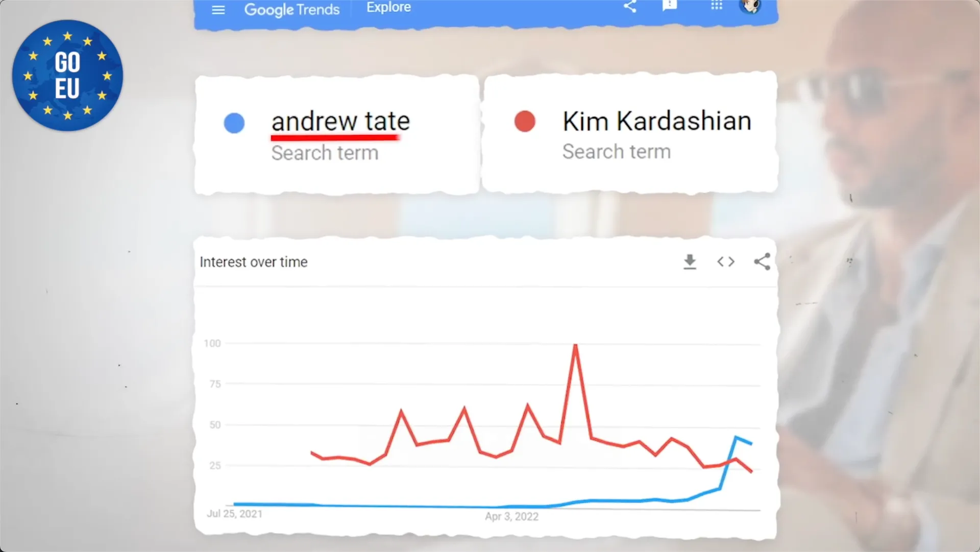
Task: Click the red dot beside Kim Kardashian
Action: tap(525, 122)
